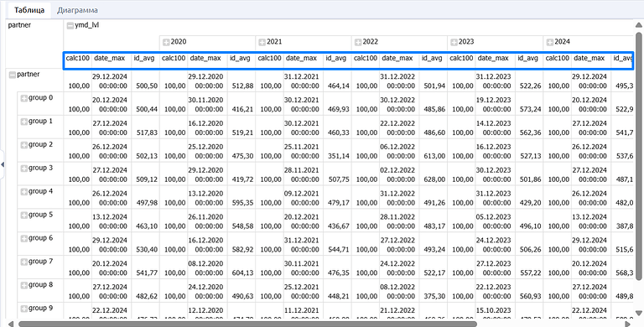Click the left panel collapse arrow
Screen dimensions: 644x327
click(3, 164)
